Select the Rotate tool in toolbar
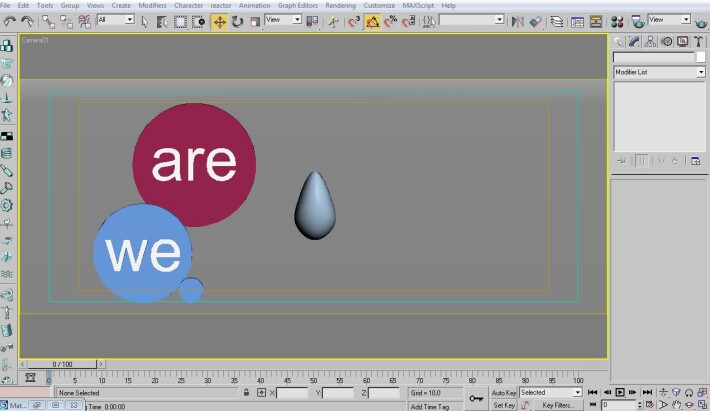 click(237, 22)
